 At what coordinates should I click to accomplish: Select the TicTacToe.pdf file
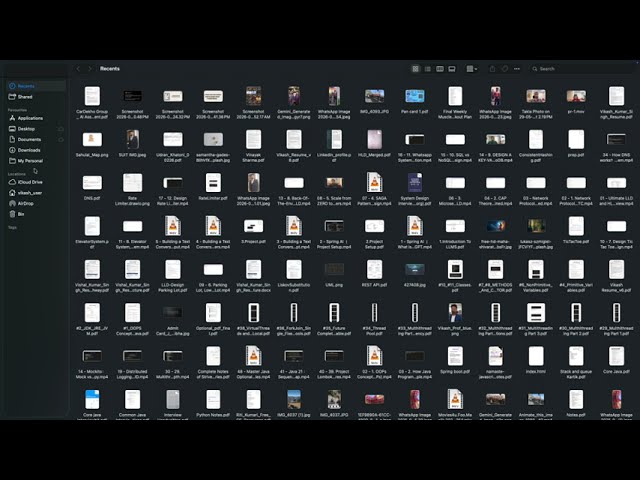pos(576,230)
